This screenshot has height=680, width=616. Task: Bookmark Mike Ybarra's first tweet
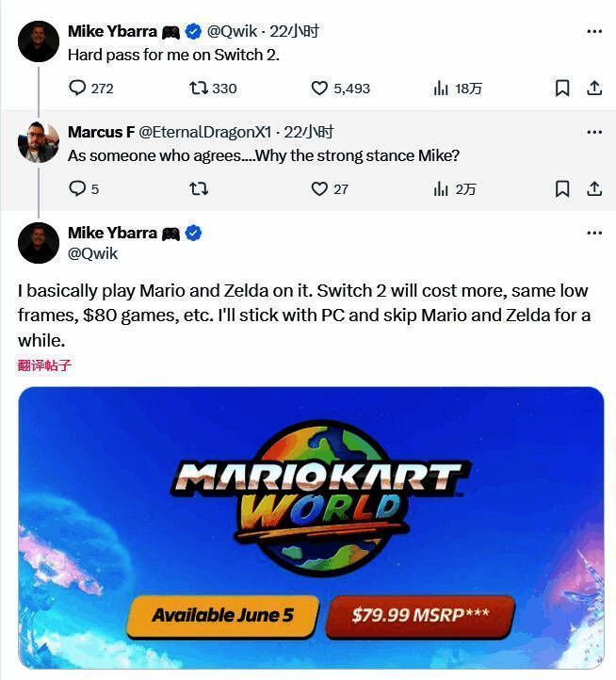[562, 88]
